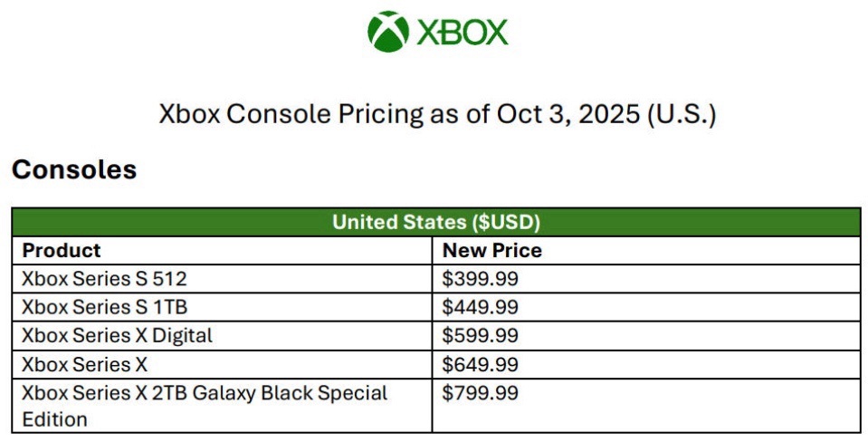This screenshot has width=868, height=442.
Task: Click the $399.99 price cell
Action: (x=646, y=279)
